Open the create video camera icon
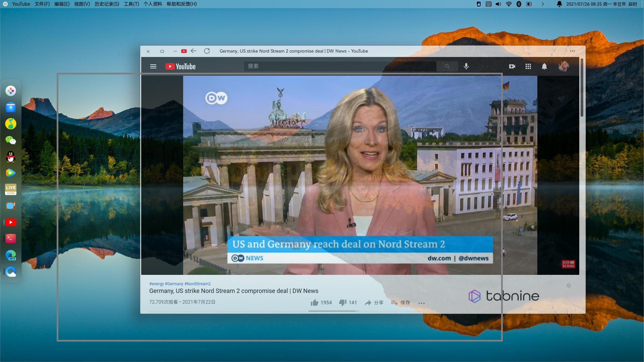644x362 pixels. [x=512, y=66]
